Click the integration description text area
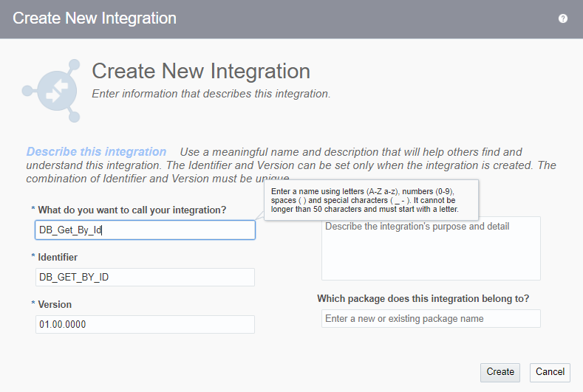The image size is (583, 392). pos(431,248)
